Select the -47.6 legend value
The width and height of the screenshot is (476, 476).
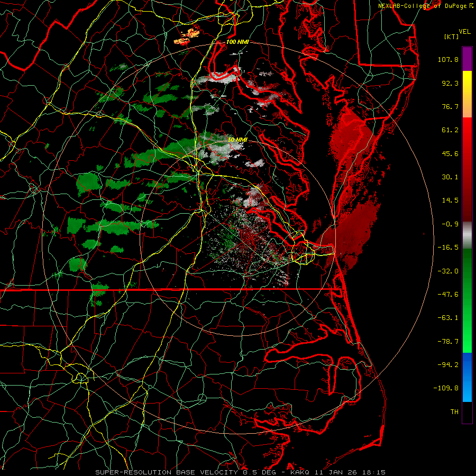point(448,295)
